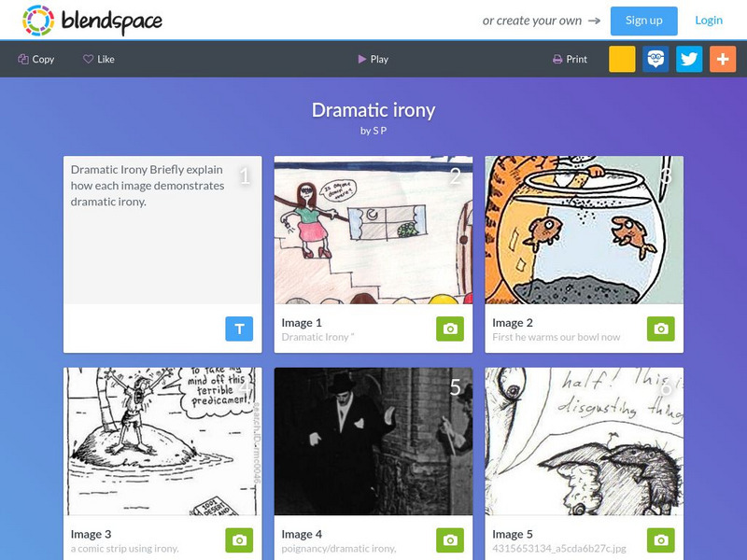Click the blendspace logo icon

click(38, 21)
